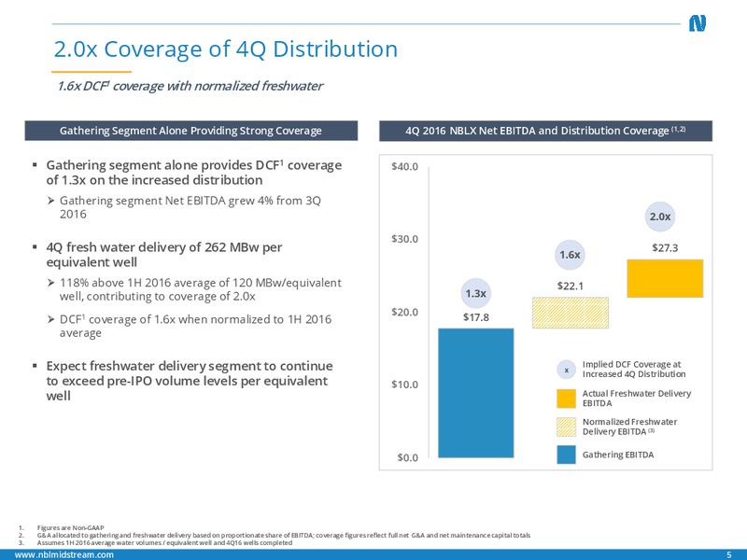Click sub-bullet 'Gathering segment Net EBITDA grew 4%'
The height and width of the screenshot is (560, 747).
(190, 207)
